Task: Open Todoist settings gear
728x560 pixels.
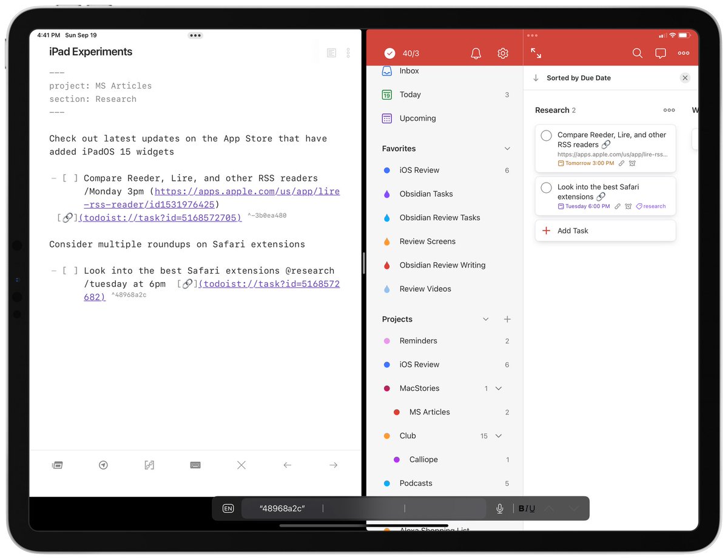Action: [x=503, y=53]
